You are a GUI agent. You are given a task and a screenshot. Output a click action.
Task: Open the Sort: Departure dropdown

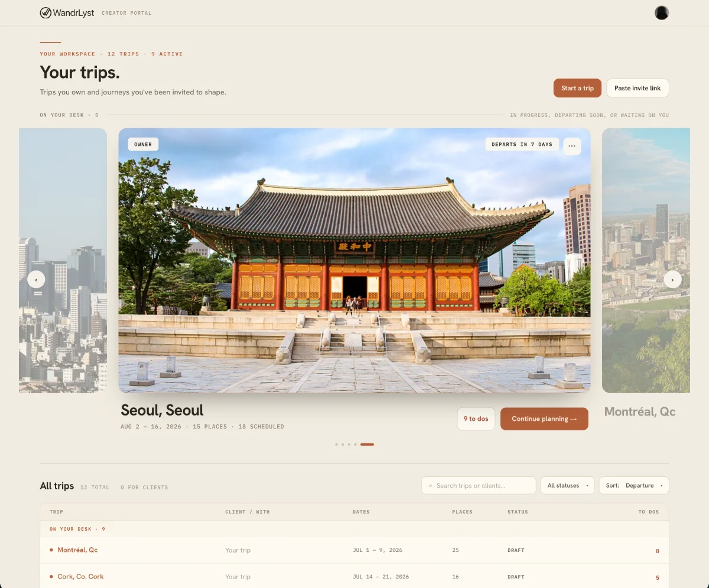(x=634, y=485)
